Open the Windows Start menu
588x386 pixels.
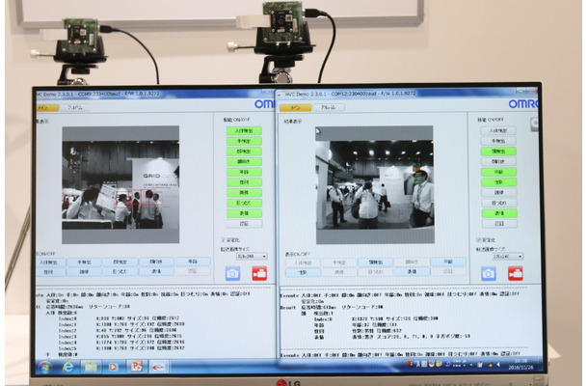(45, 367)
